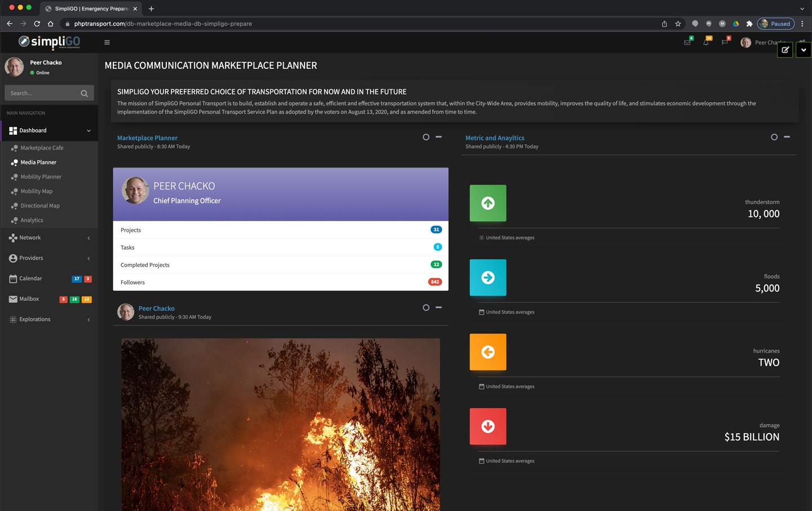Open the bell alerts icon
812x511 pixels.
point(706,42)
